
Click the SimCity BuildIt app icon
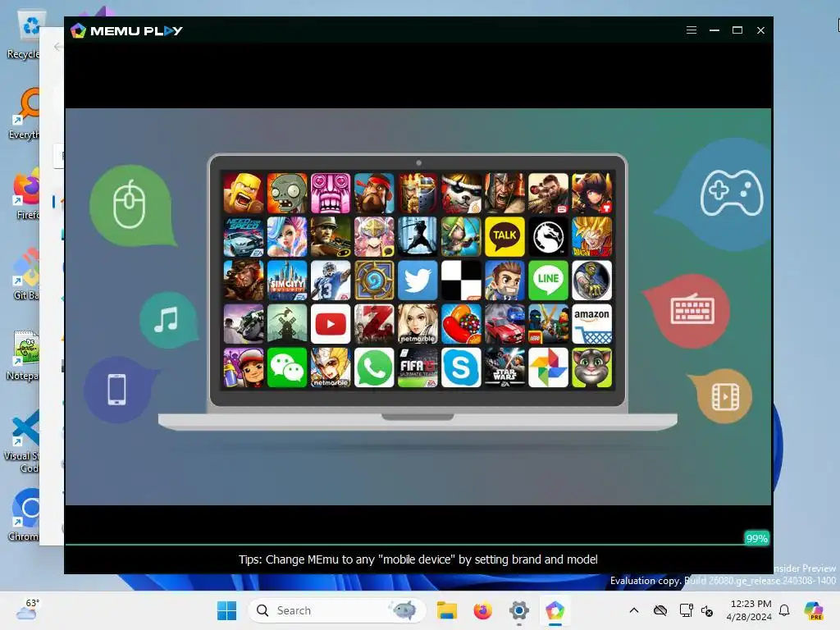coord(287,281)
